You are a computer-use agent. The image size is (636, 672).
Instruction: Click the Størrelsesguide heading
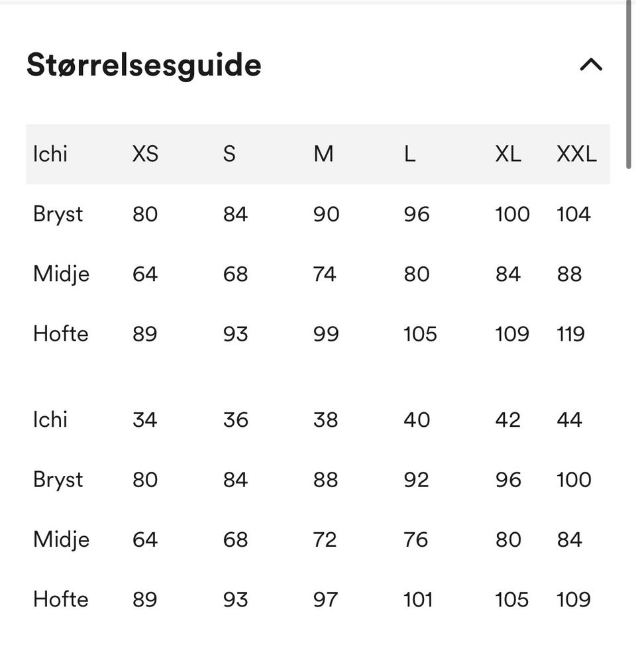[144, 65]
